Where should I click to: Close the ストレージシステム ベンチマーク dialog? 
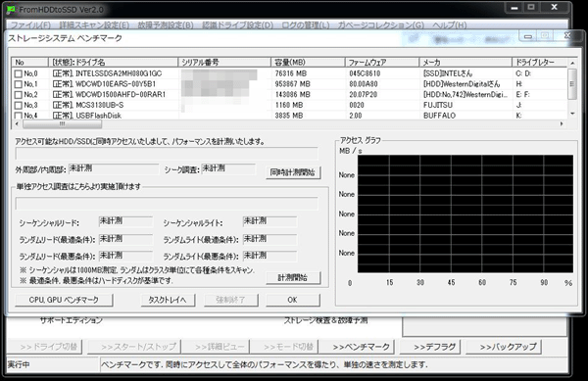pos(567,36)
